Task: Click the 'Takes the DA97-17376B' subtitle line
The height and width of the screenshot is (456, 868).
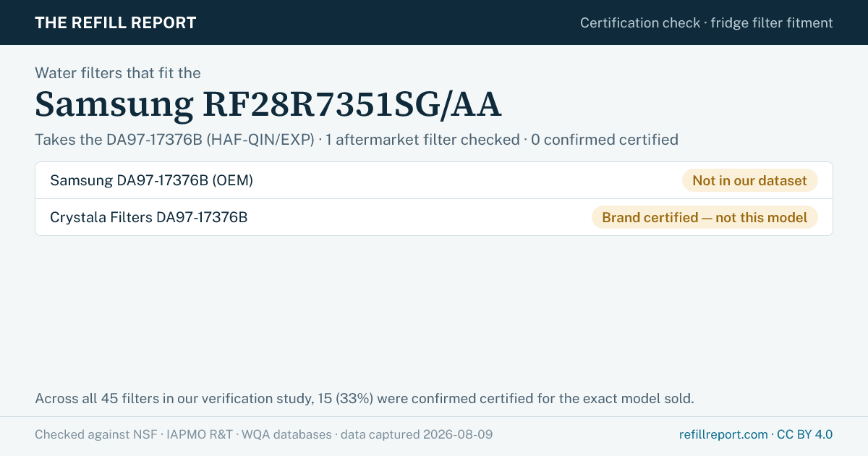Action: point(357,139)
